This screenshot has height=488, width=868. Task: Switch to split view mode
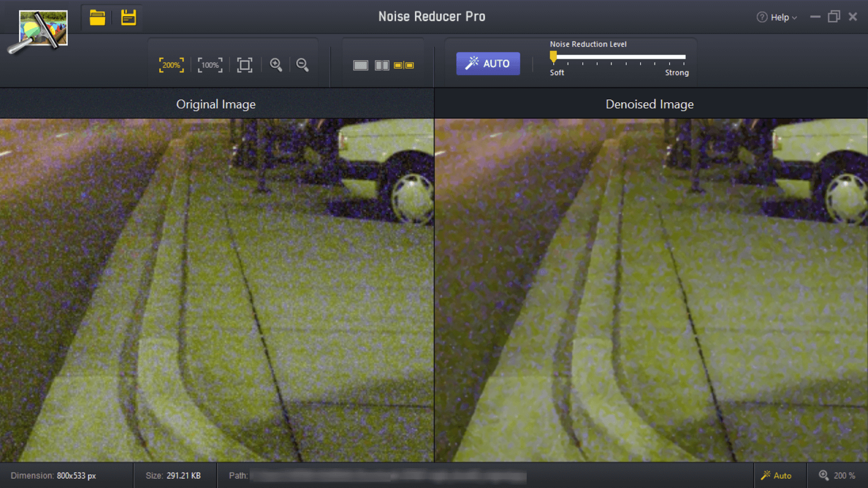pos(382,66)
